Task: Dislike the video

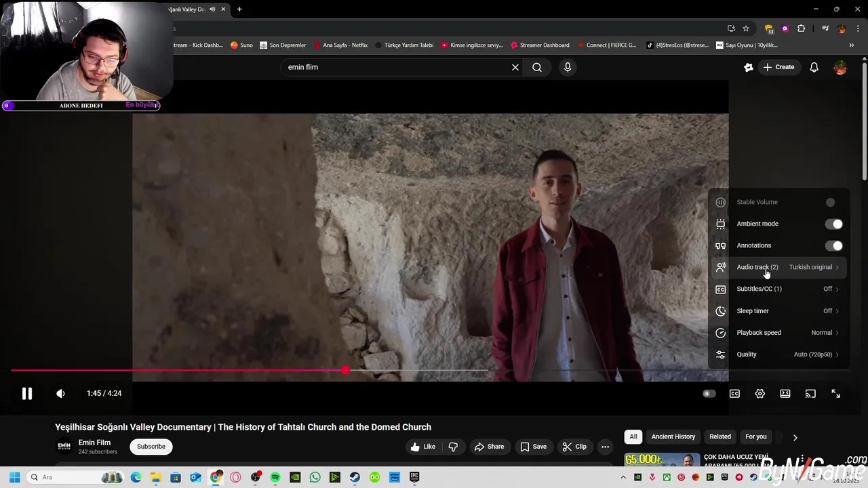Action: pos(453,447)
